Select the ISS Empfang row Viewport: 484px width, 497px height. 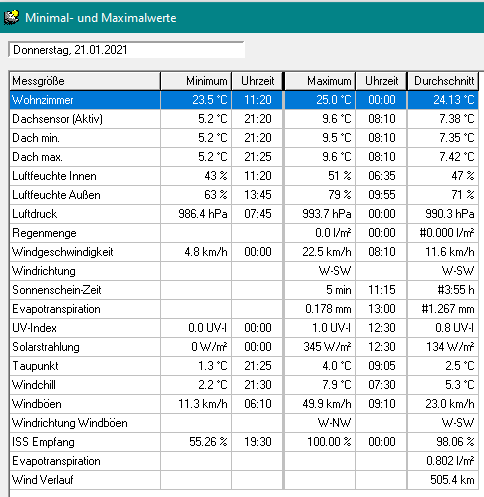[x=244, y=442]
